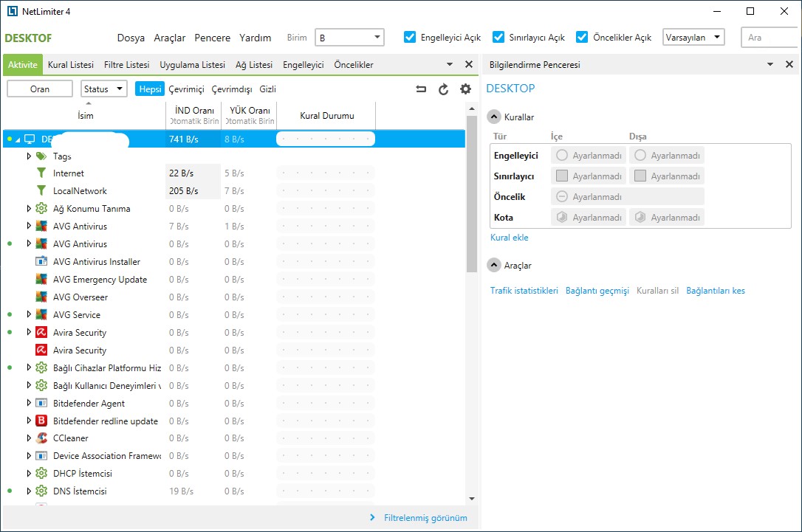The height and width of the screenshot is (532, 802).
Task: Switch to Kural Listesi tab
Action: pyautogui.click(x=71, y=65)
